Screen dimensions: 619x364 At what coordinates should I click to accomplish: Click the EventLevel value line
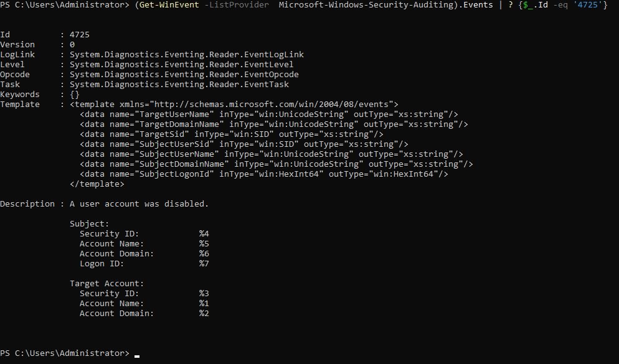click(182, 64)
